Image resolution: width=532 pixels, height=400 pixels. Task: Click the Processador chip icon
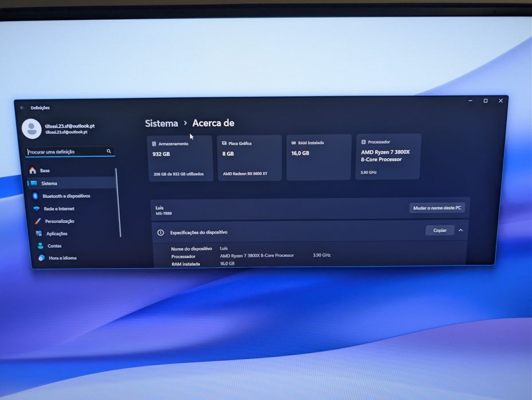[364, 142]
